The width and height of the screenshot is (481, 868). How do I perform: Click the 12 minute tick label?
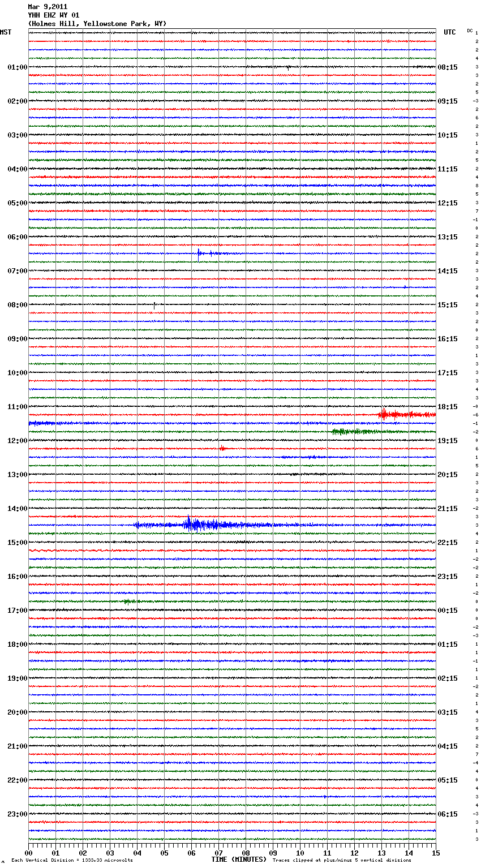click(354, 853)
